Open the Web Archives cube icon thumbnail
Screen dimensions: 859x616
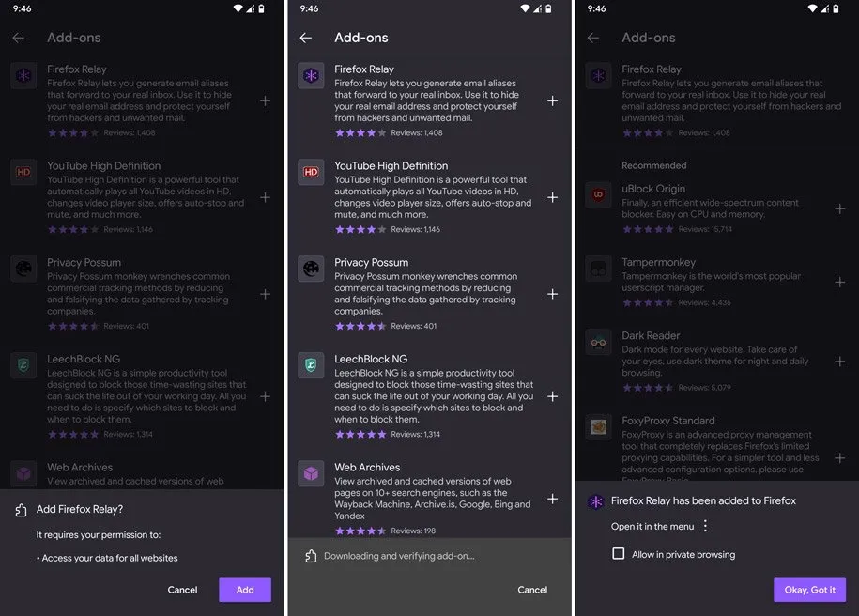(x=311, y=473)
